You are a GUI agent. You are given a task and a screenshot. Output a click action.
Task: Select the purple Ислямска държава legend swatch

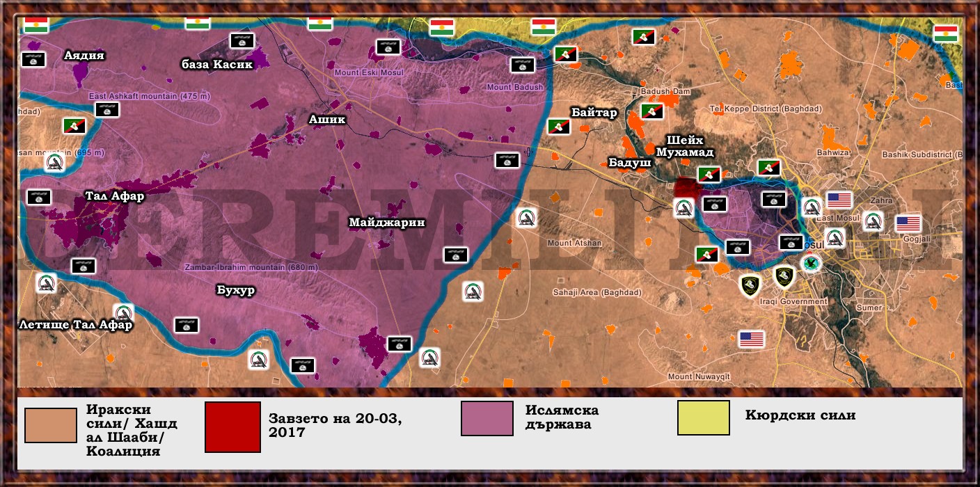tap(487, 418)
